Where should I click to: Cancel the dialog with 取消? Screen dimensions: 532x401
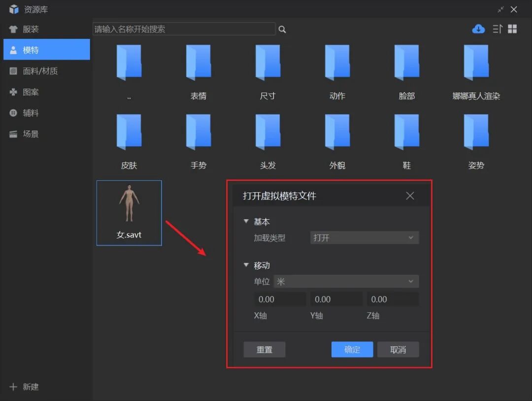point(398,349)
